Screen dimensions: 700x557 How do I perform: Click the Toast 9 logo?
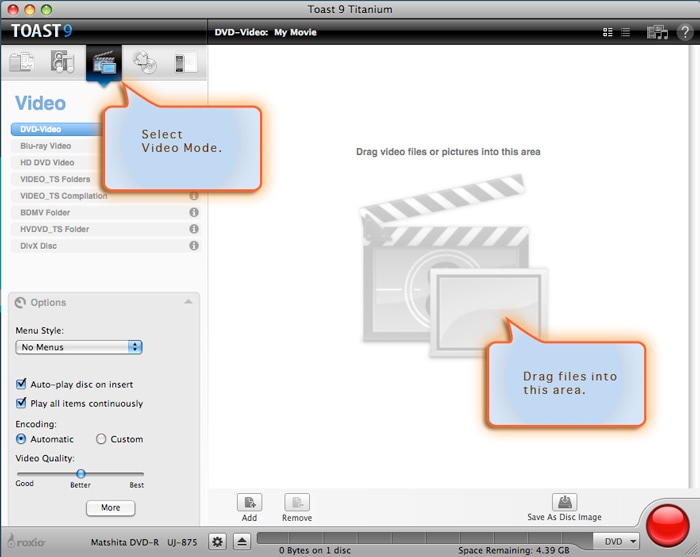click(42, 31)
